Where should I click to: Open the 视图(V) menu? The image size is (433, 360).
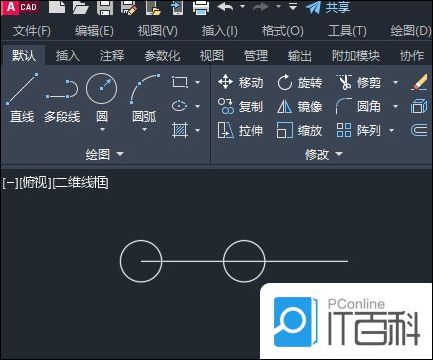click(x=158, y=31)
